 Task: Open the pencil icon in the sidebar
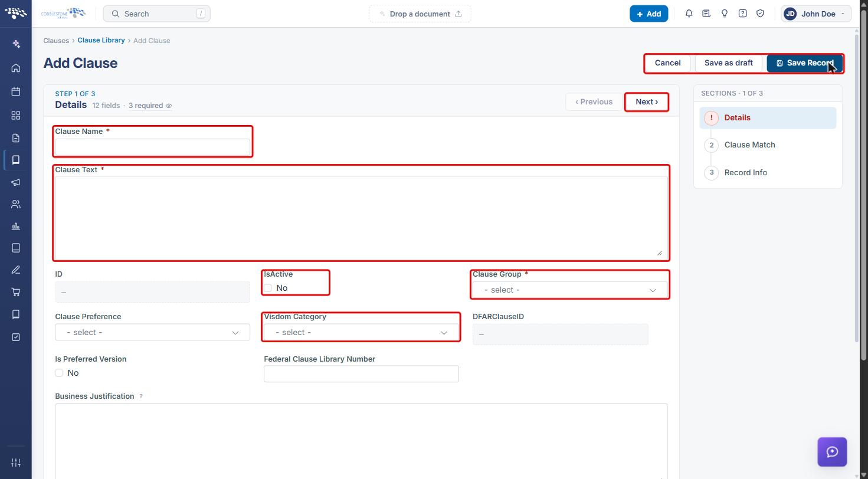(x=16, y=270)
